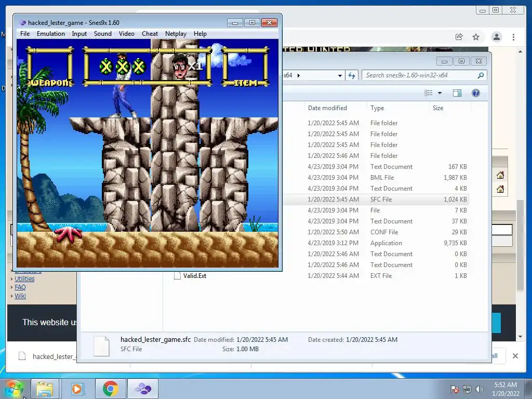Click the Chrome page scrollbar down arrow
Image resolution: width=532 pixels, height=399 pixels.
pos(521,337)
